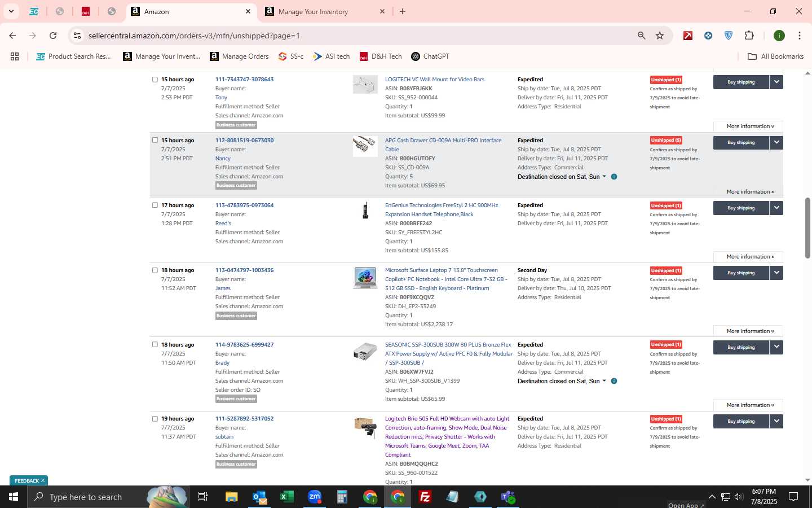Viewport: 812px width, 508px height.
Task: Select checkbox for order 111-5287892-5317052
Action: (x=155, y=418)
